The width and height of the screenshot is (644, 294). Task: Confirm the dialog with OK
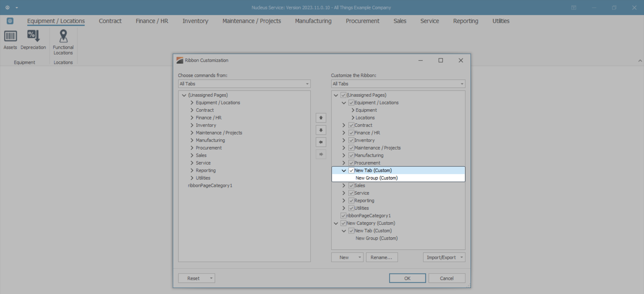pos(407,278)
